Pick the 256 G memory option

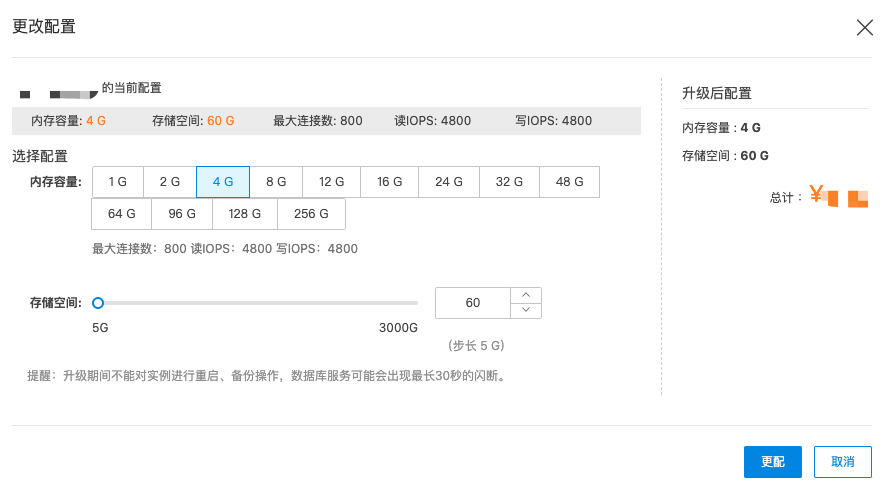(311, 214)
